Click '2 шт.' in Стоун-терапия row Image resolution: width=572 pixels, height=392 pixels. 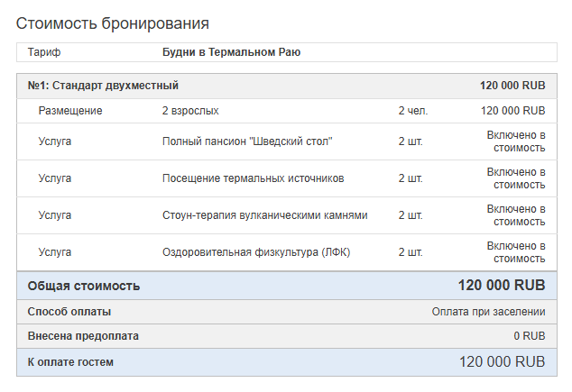pyautogui.click(x=411, y=215)
